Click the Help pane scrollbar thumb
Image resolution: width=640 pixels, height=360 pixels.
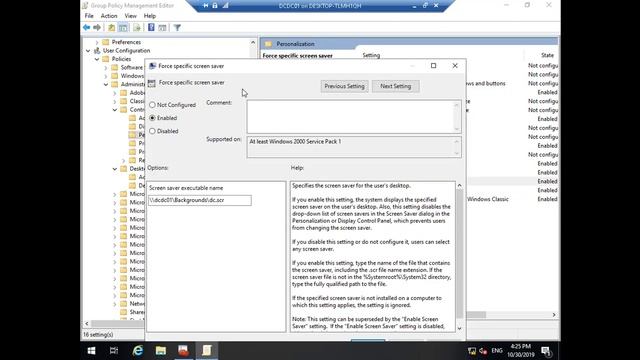tap(460, 253)
